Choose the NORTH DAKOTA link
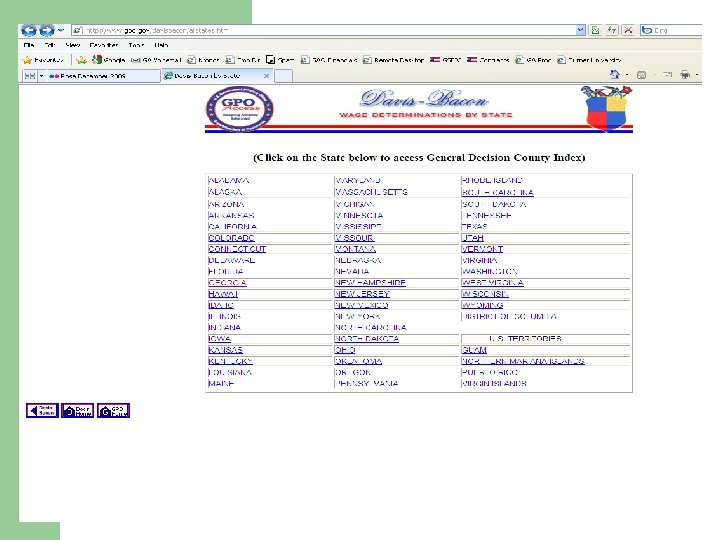The height and width of the screenshot is (540, 720). coord(367,339)
